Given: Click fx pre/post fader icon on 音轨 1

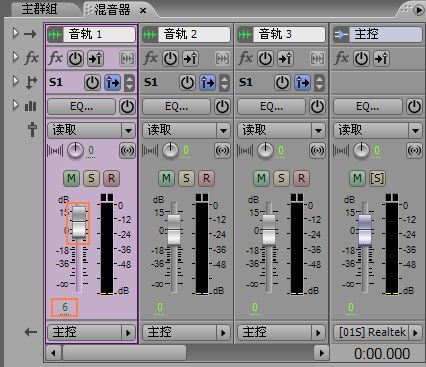Looking at the screenshot, I should pyautogui.click(x=95, y=59).
